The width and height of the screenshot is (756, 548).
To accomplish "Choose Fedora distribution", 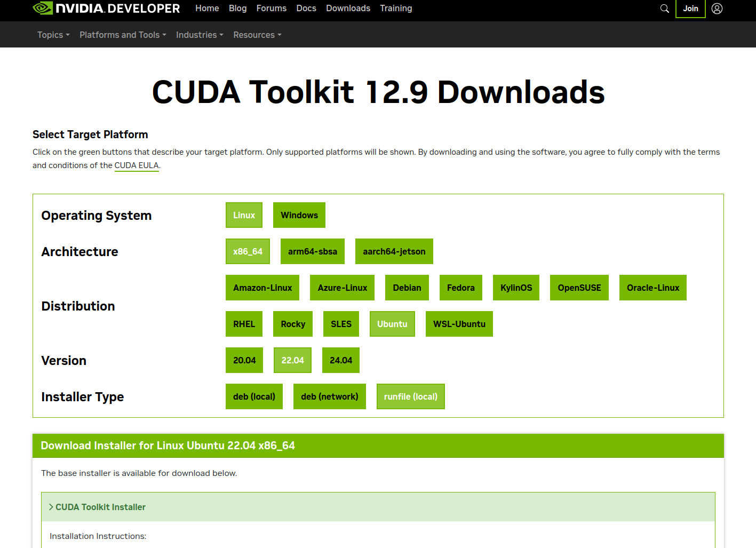I will [461, 288].
